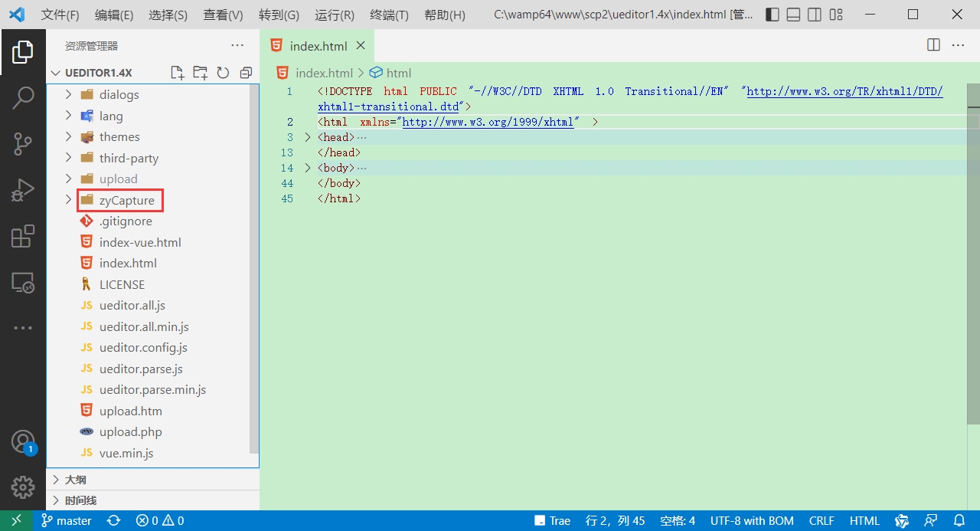
Task: Expand the upload folder
Action: 68,179
